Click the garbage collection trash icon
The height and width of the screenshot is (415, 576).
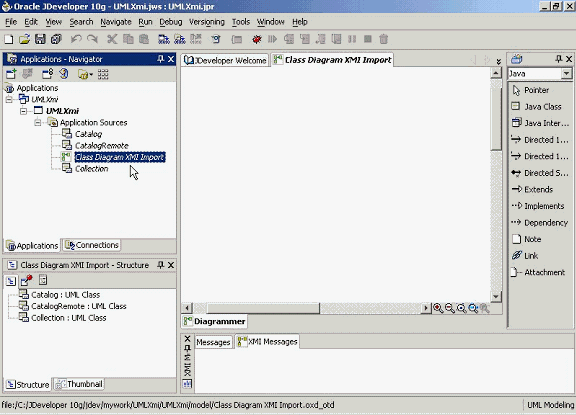point(384,39)
